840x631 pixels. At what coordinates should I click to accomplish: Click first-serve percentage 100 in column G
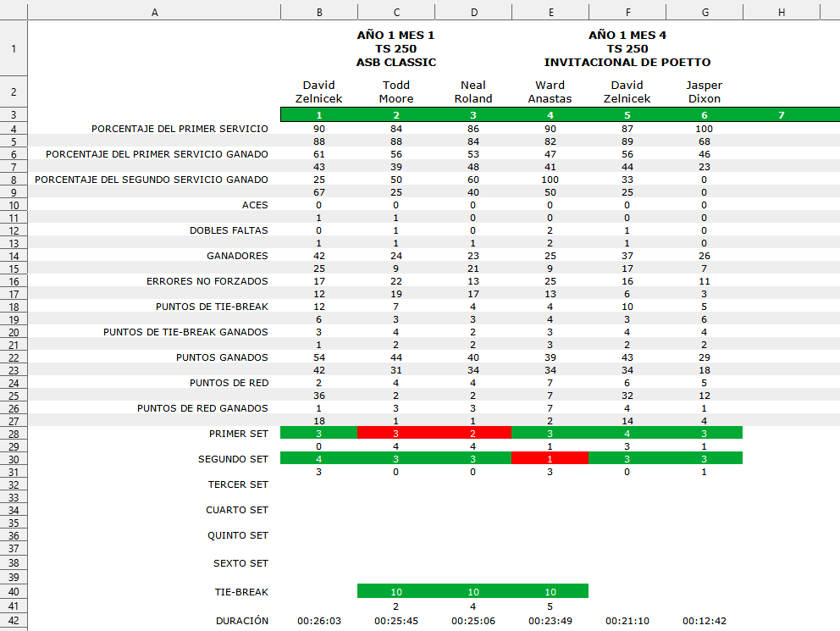click(x=705, y=129)
